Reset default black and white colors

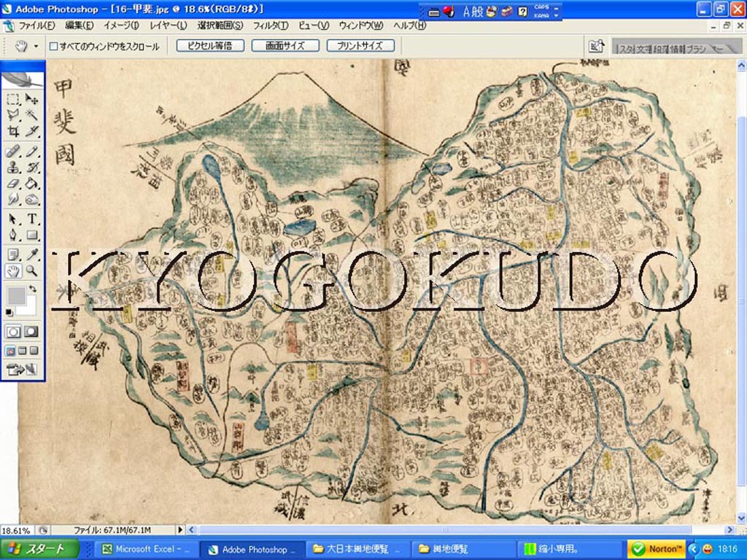tap(9, 312)
